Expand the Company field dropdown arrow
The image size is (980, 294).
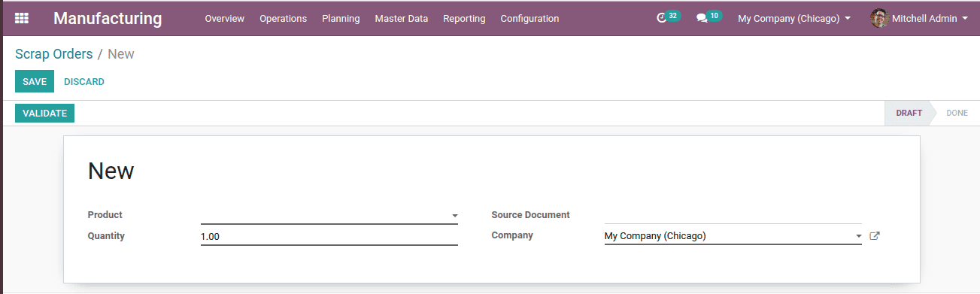tap(858, 236)
